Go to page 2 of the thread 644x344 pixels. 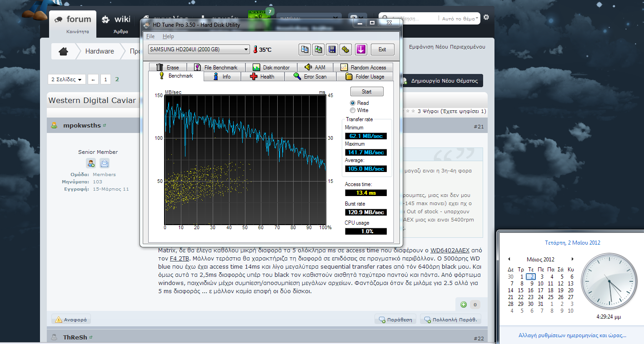point(117,79)
